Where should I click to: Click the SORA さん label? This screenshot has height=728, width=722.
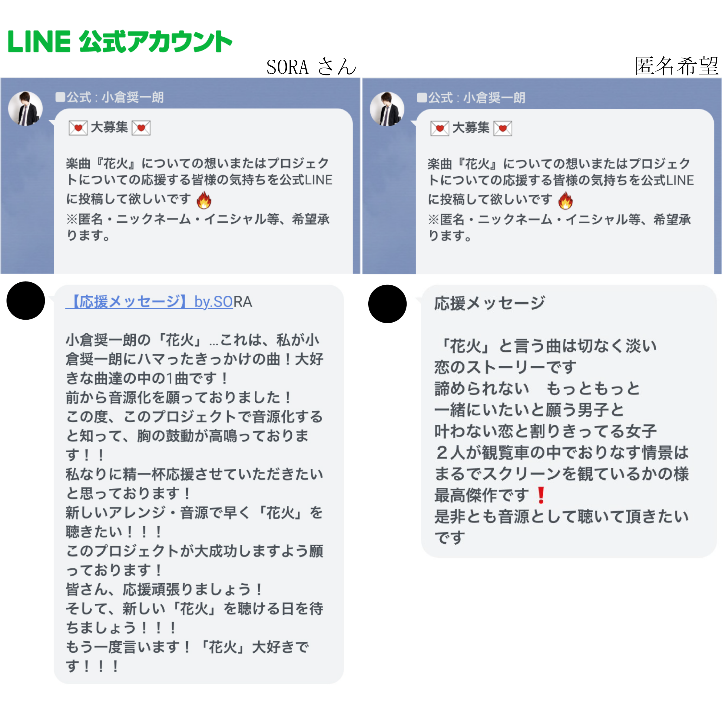point(311,67)
